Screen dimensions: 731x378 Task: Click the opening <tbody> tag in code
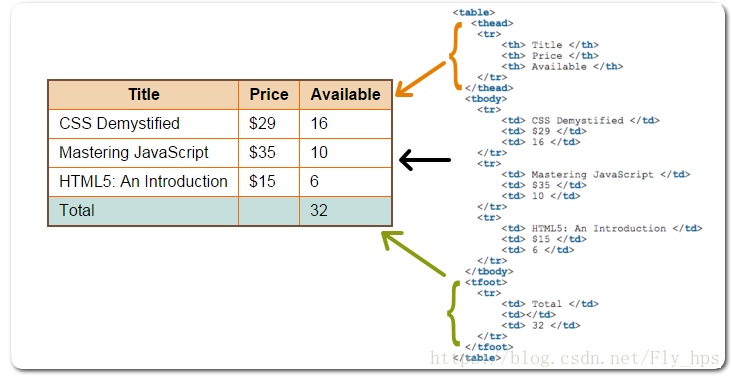tap(486, 99)
